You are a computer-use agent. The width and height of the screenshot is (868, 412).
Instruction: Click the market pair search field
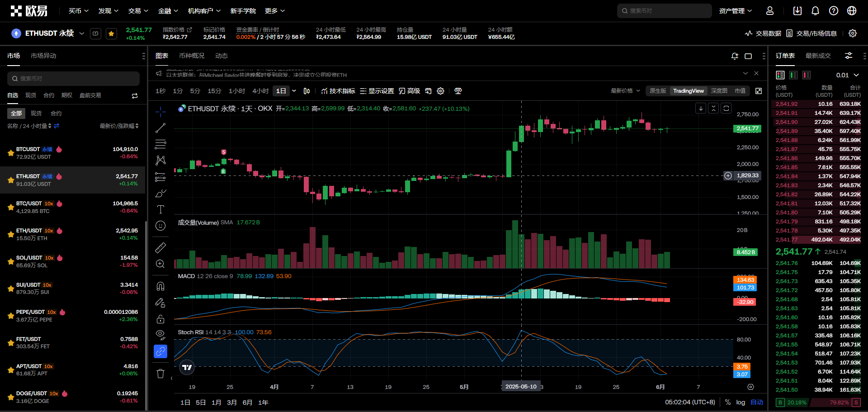pos(73,79)
